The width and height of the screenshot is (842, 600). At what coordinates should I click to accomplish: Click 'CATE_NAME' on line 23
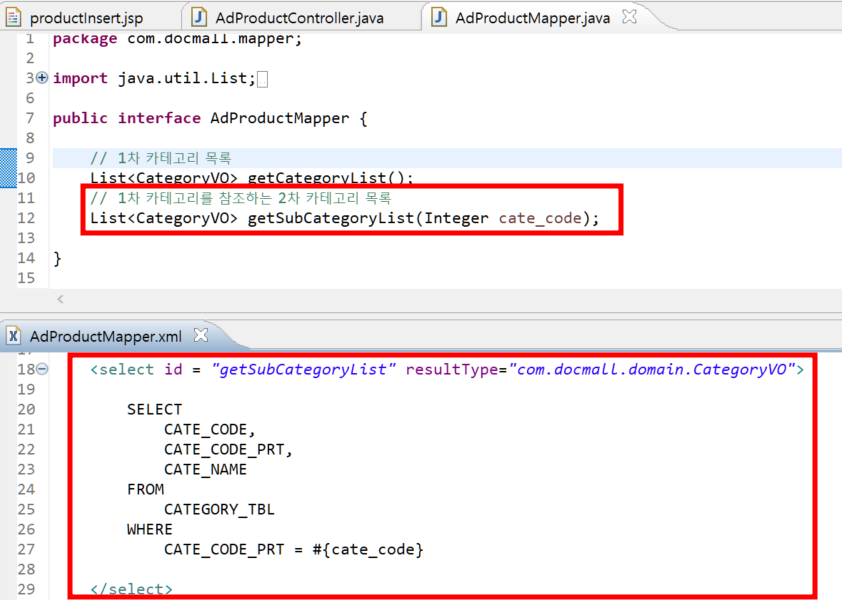tap(206, 469)
